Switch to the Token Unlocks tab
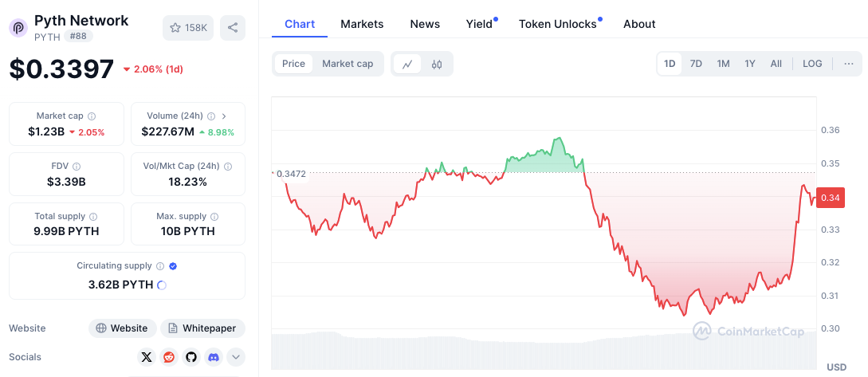This screenshot has height=377, width=868. coord(558,24)
